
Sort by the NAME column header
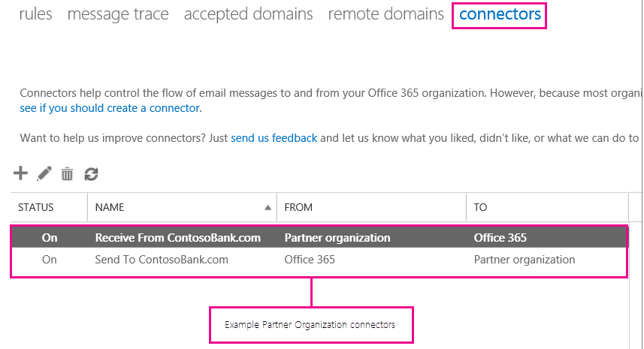110,207
